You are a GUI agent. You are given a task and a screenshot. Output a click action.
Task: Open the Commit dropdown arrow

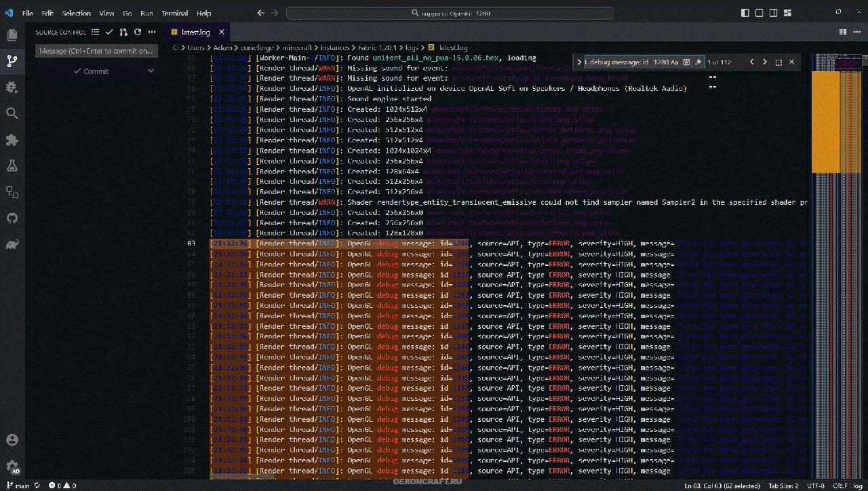[151, 71]
